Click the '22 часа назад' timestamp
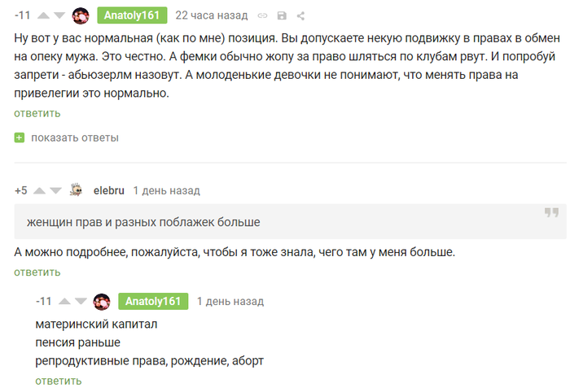This screenshot has height=392, width=570. 211,15
